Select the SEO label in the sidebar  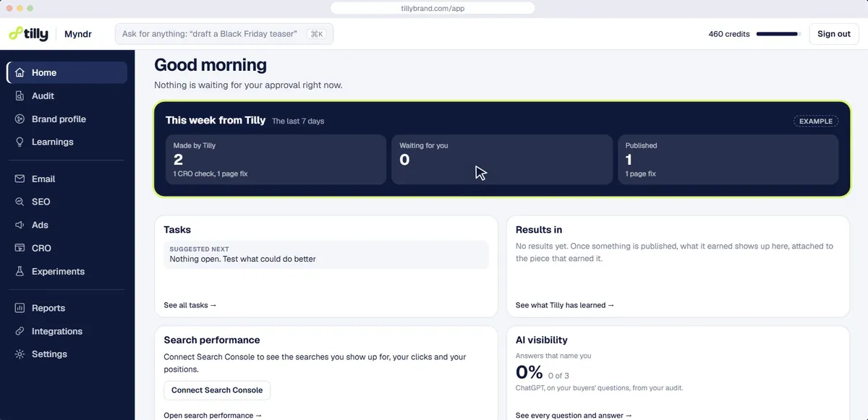41,202
